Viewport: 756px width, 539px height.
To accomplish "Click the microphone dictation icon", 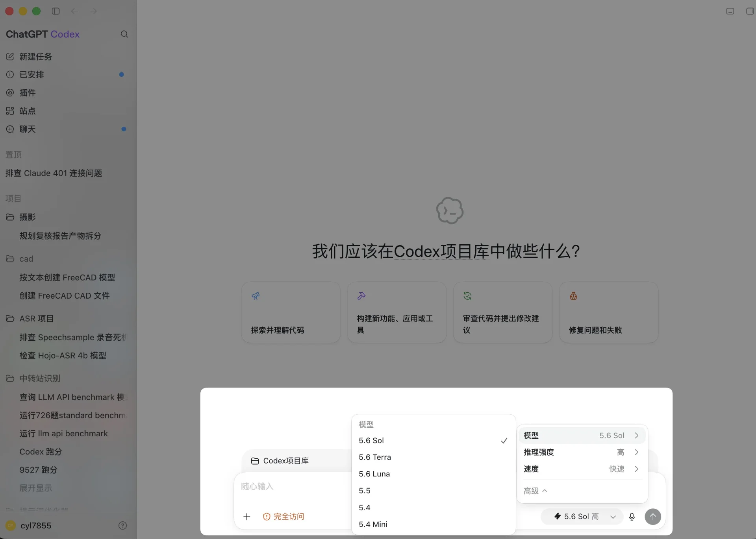I will (632, 517).
